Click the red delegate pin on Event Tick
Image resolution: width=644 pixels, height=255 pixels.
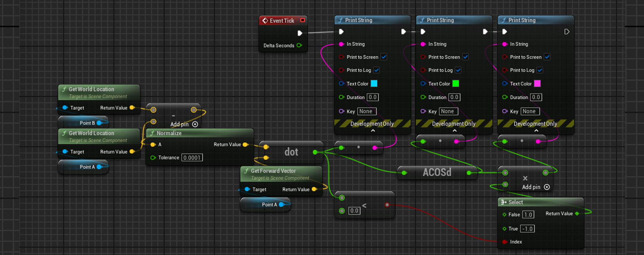pos(303,20)
